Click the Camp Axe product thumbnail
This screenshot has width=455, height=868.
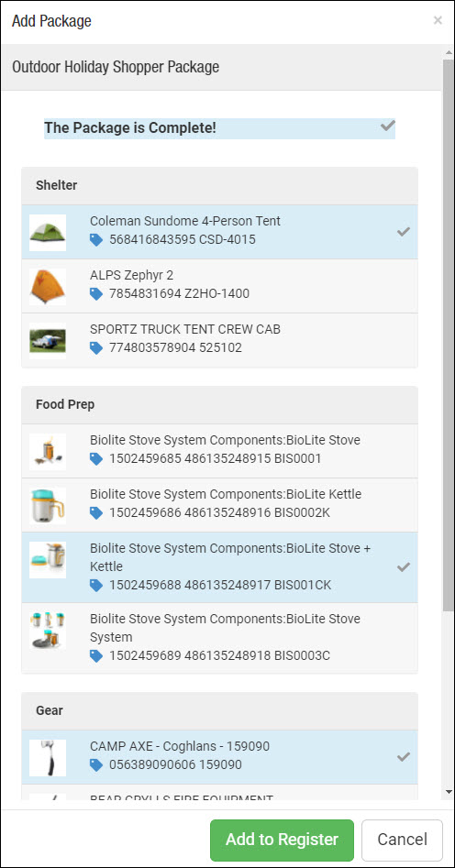point(48,758)
